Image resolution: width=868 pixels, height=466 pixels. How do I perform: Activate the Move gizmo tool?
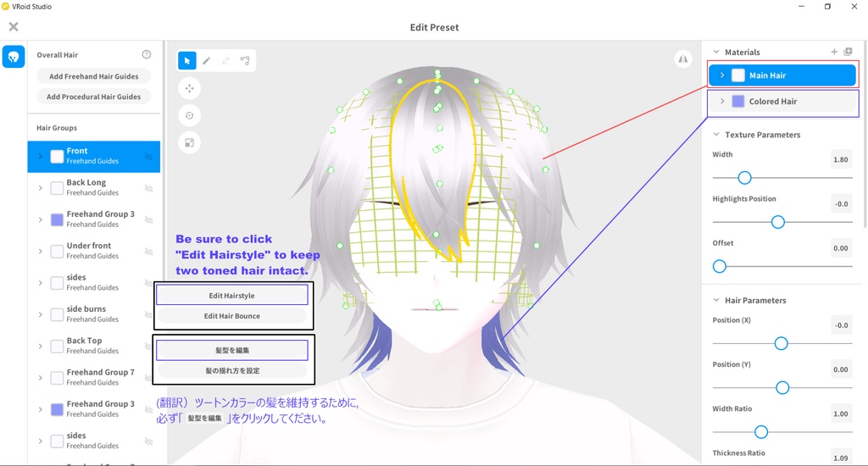click(x=189, y=89)
